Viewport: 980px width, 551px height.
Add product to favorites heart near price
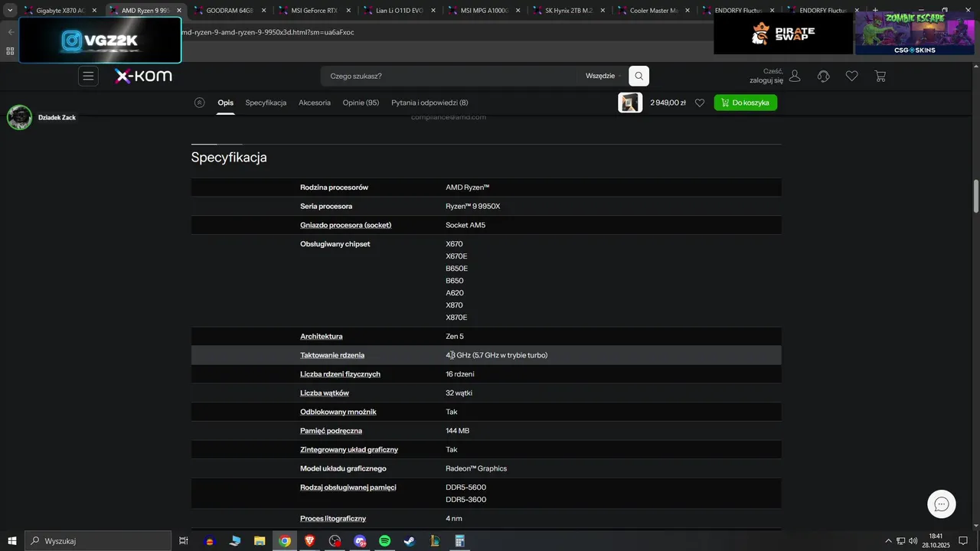699,103
